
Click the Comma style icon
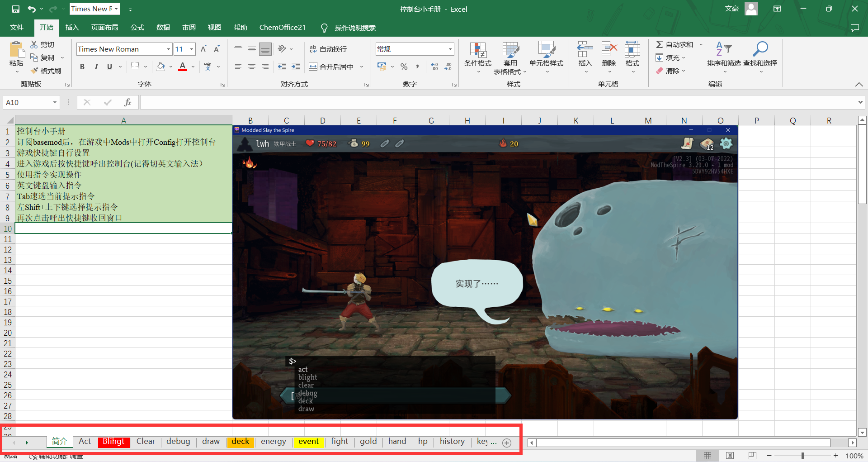[417, 67]
